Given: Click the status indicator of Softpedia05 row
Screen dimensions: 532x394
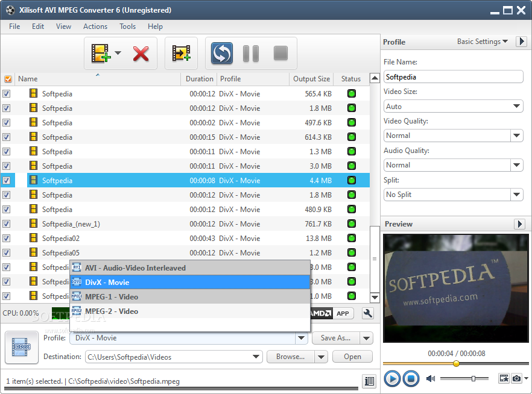Looking at the screenshot, I should coord(352,253).
